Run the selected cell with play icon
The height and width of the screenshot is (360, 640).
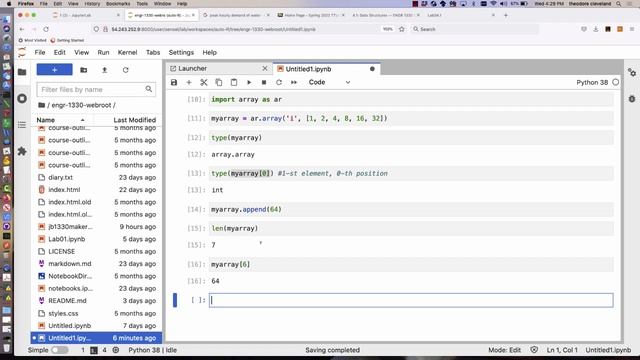[x=249, y=82]
